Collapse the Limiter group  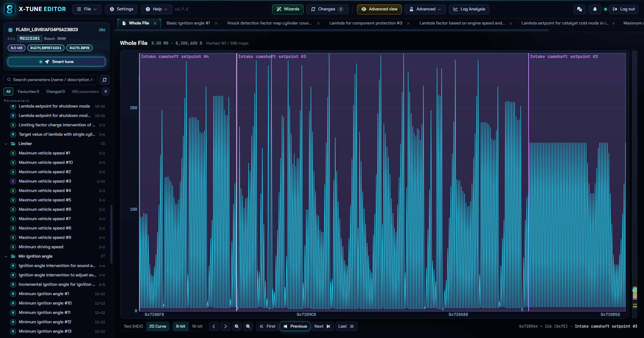point(6,144)
